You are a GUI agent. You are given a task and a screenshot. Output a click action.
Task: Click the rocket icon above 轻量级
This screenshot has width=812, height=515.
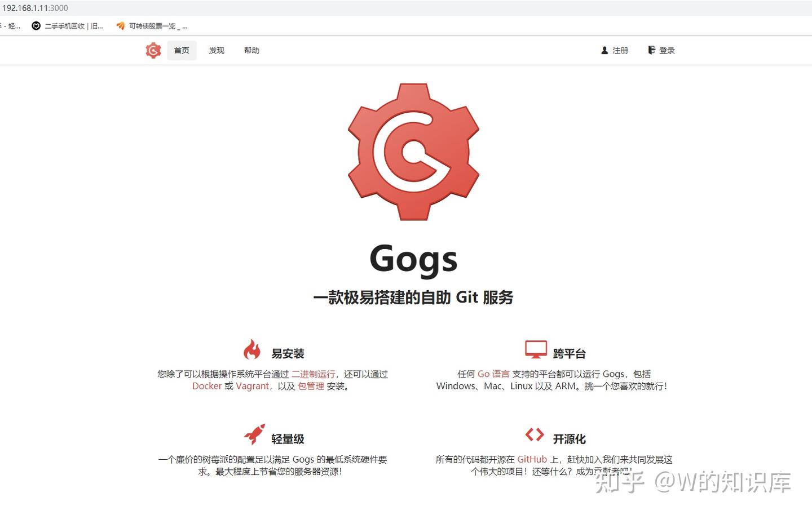[254, 434]
